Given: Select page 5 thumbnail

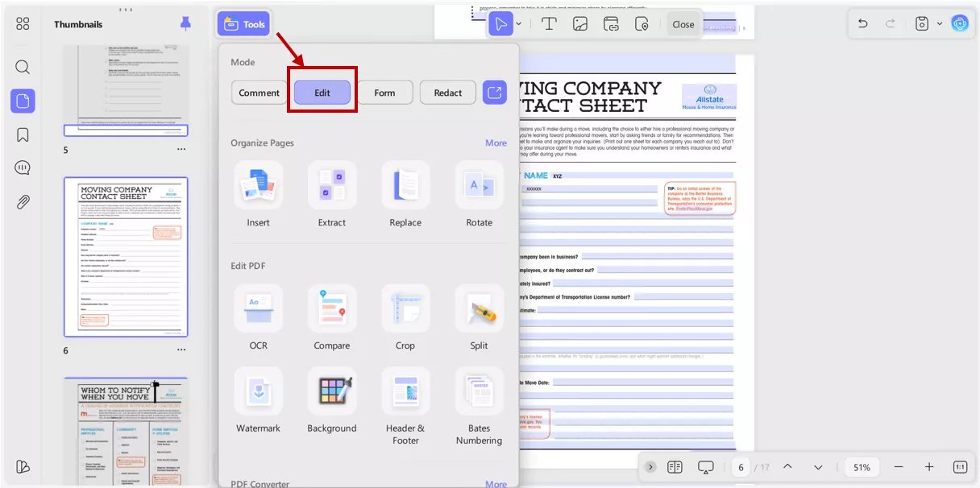Looking at the screenshot, I should (126, 90).
